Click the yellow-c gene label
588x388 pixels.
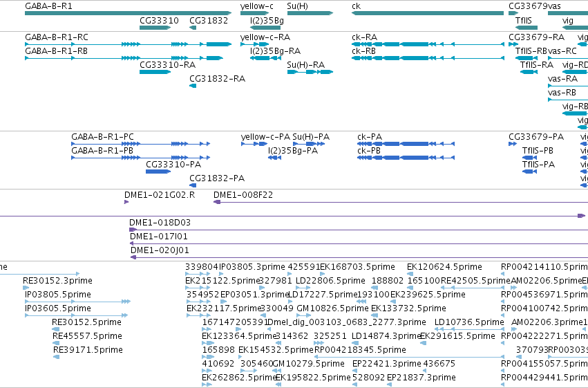(257, 6)
